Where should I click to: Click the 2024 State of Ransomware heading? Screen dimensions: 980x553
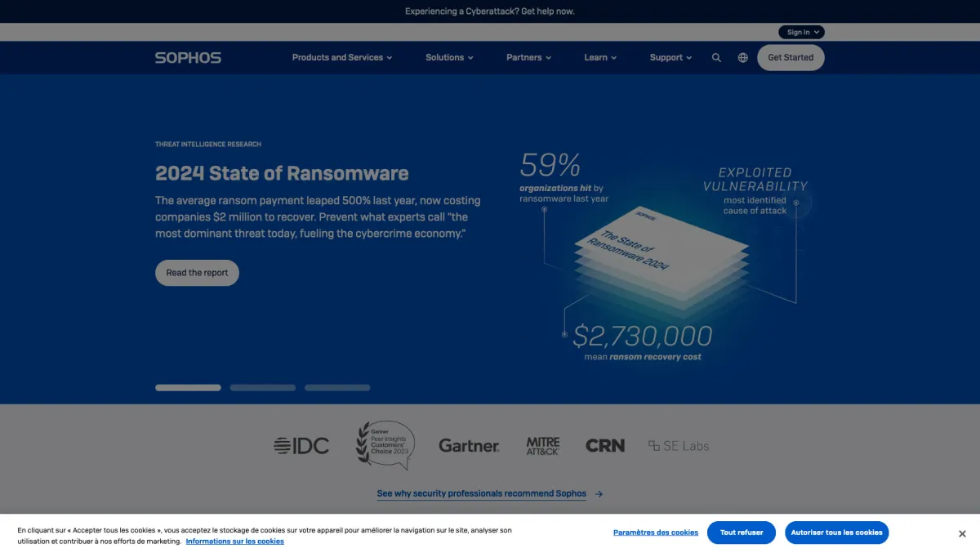click(x=282, y=173)
